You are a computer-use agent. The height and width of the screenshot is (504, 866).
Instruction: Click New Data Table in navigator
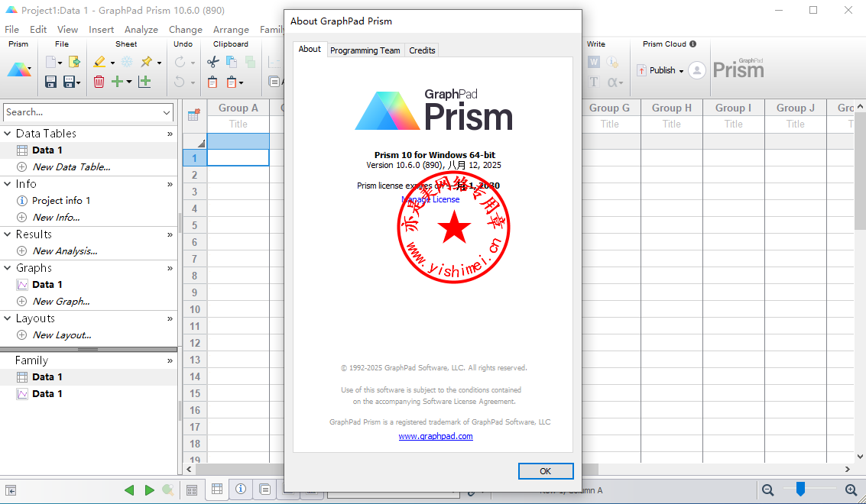click(x=71, y=167)
